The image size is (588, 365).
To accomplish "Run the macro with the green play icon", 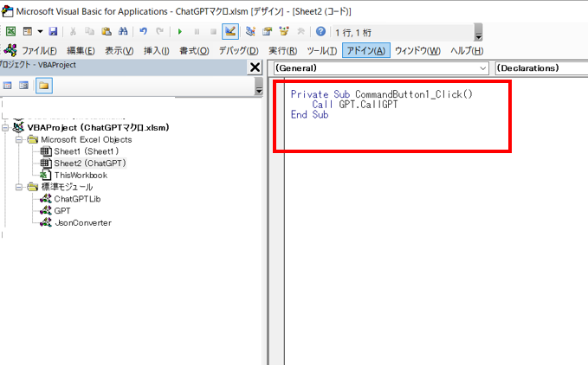I will click(x=179, y=32).
